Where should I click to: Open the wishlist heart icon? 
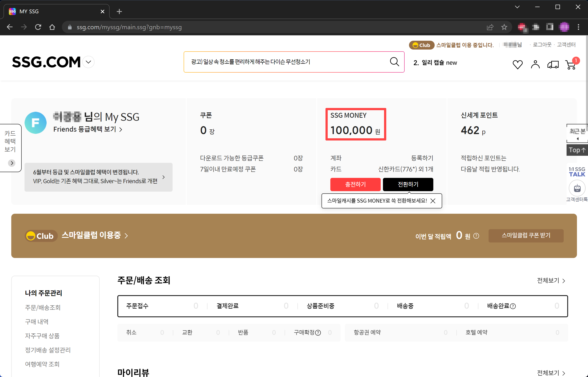click(x=517, y=64)
